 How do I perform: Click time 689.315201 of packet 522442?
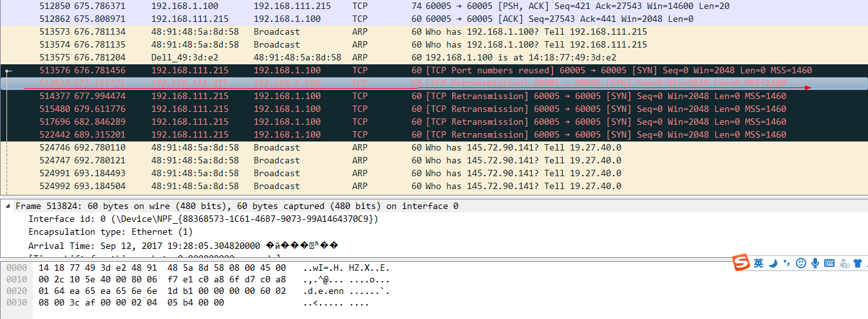tap(100, 134)
